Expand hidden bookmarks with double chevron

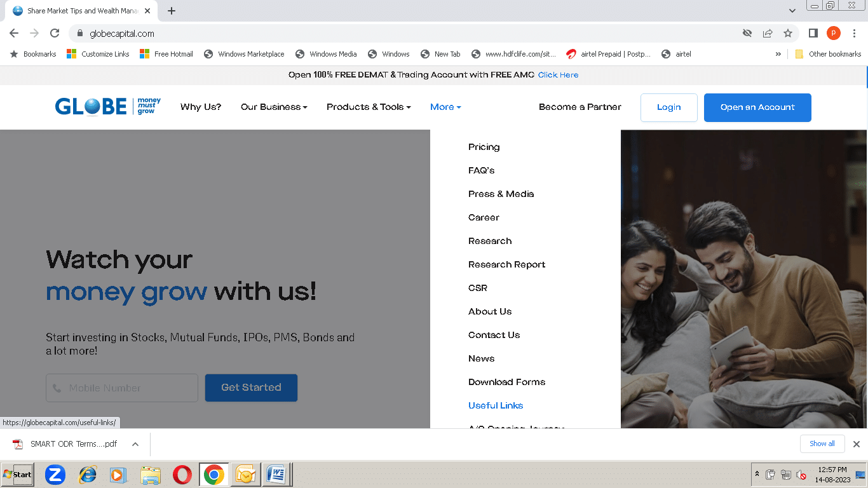tap(778, 54)
